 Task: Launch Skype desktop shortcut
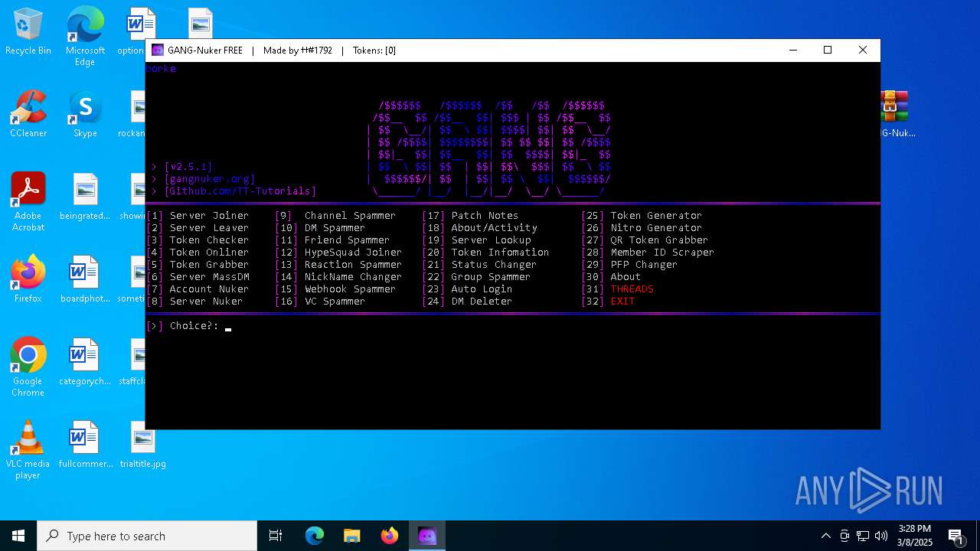point(85,114)
